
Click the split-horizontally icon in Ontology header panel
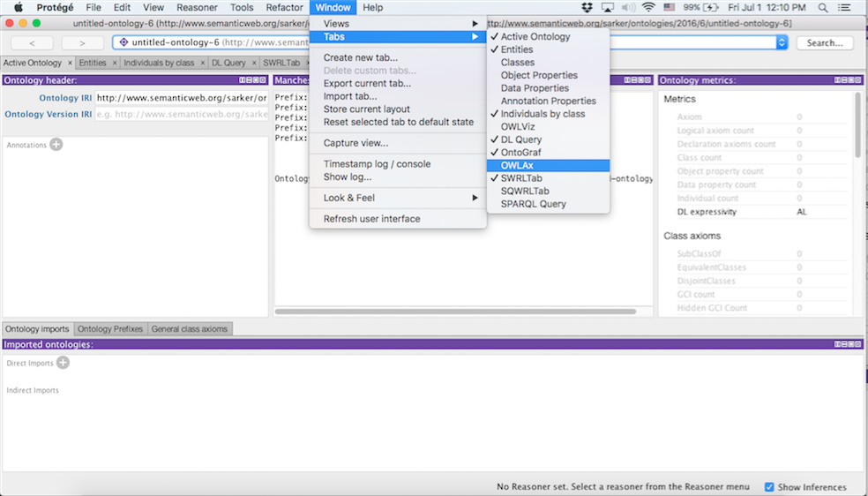249,80
